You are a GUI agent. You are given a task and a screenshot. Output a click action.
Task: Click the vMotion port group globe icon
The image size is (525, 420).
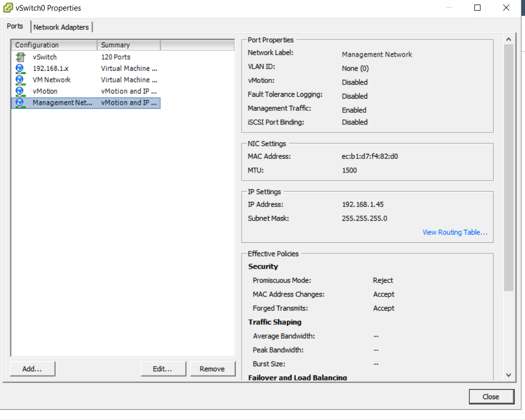point(20,91)
